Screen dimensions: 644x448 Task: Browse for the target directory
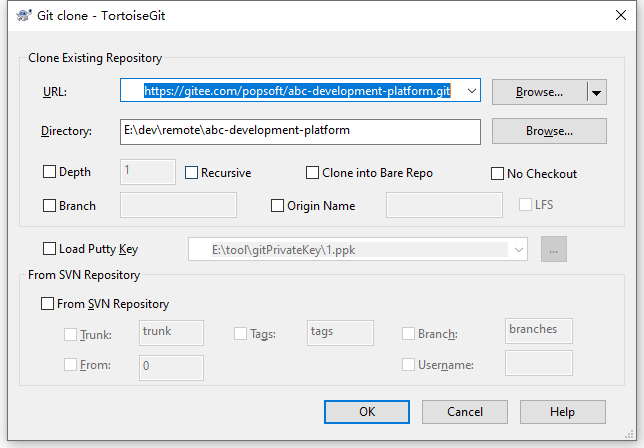point(549,131)
